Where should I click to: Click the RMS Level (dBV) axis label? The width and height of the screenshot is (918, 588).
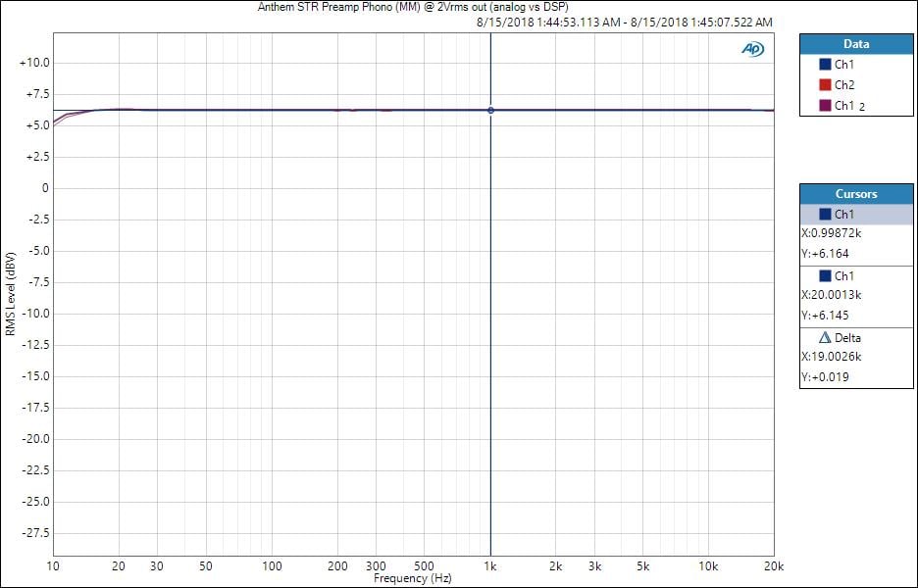[x=11, y=295]
